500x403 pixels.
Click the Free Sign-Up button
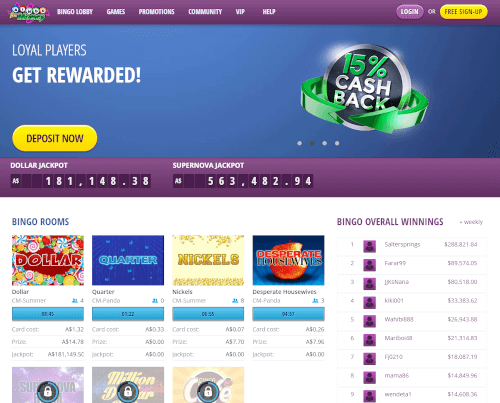click(x=463, y=12)
